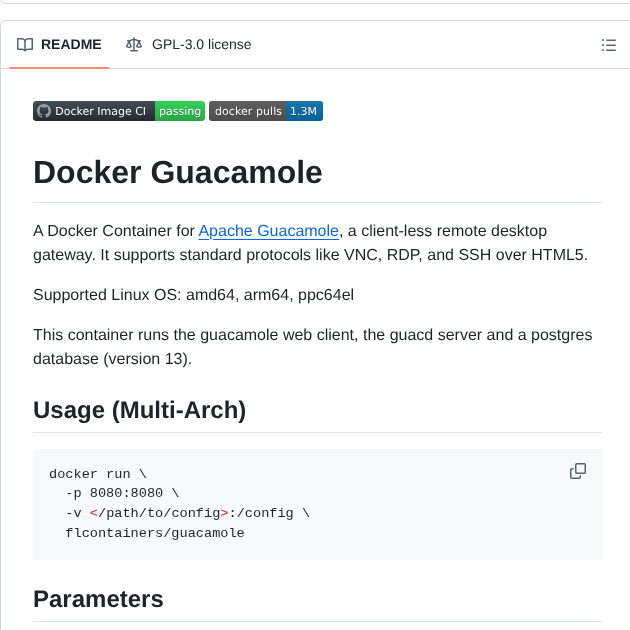Click the text 'Supported Linux OS: amd64, arm64, ppc64el'

tap(193, 295)
